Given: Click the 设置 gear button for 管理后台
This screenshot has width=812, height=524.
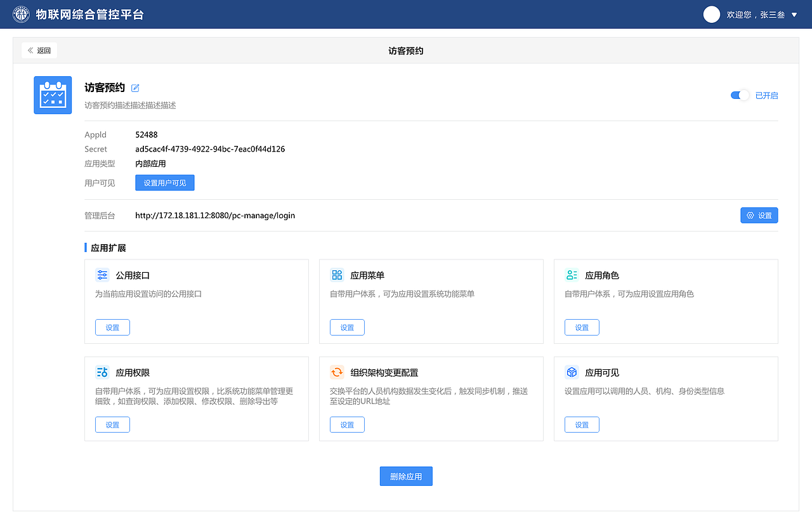Looking at the screenshot, I should click(x=759, y=215).
